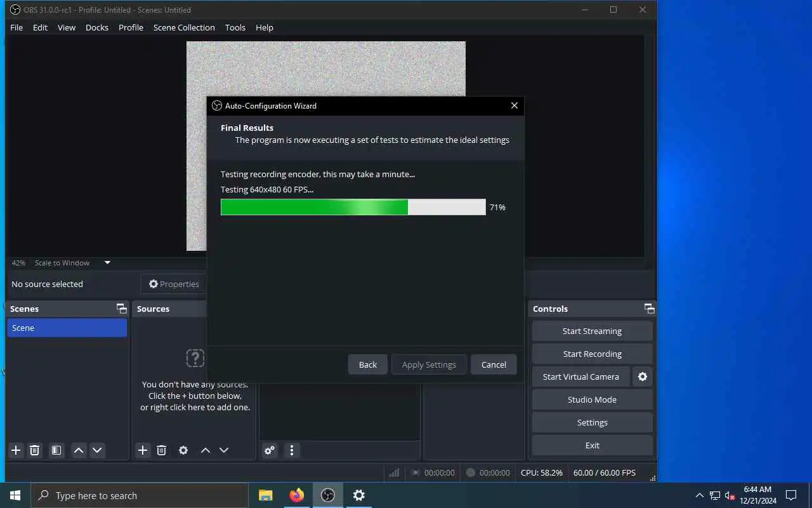Screen dimensions: 812x508
Task: Open Firefox from the taskbar
Action: tap(297, 495)
